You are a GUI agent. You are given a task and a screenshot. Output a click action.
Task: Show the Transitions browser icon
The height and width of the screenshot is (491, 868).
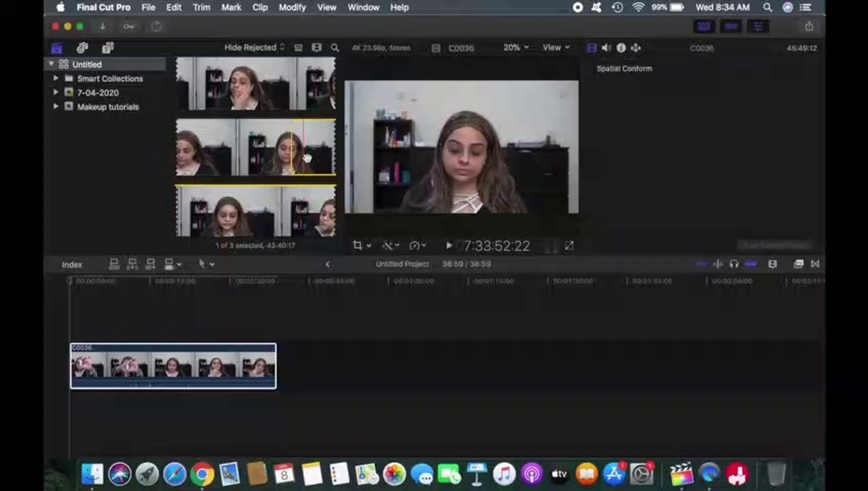click(x=815, y=264)
